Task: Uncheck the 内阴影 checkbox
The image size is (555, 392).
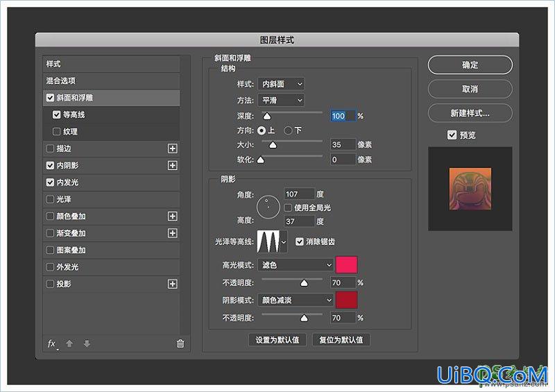Action: tap(50, 165)
